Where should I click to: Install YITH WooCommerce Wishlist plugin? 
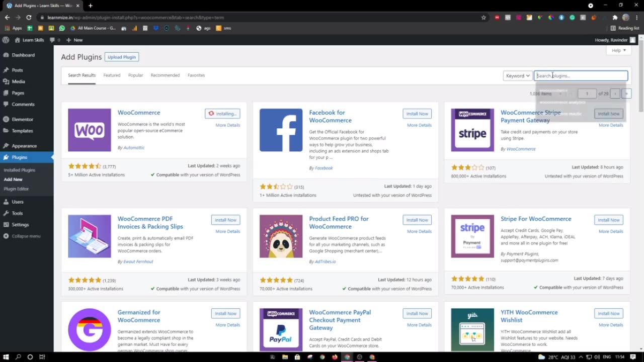pyautogui.click(x=608, y=313)
